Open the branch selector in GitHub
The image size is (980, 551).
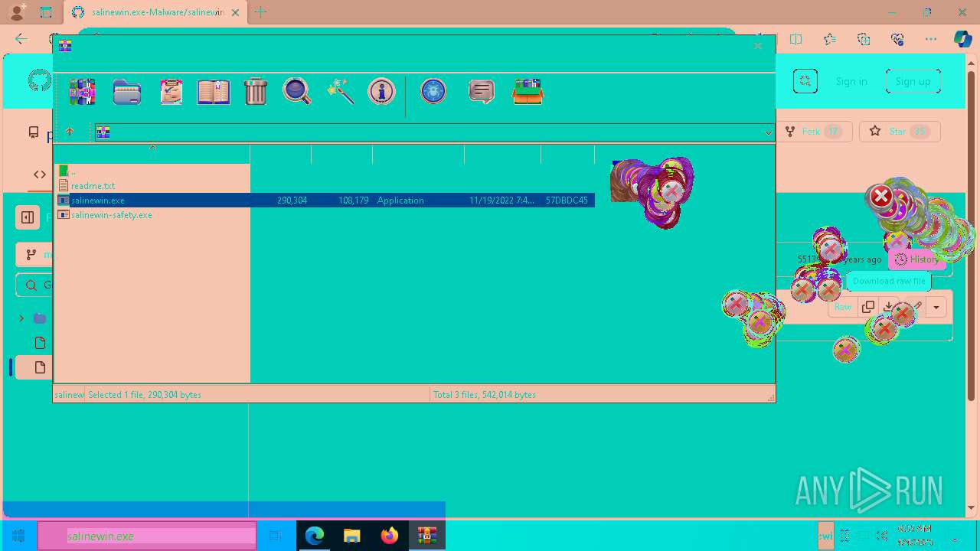[x=34, y=255]
